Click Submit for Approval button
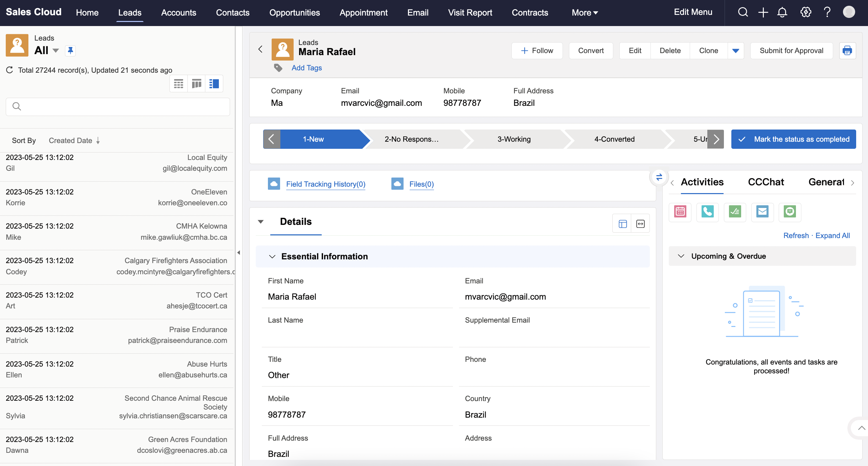 point(791,51)
